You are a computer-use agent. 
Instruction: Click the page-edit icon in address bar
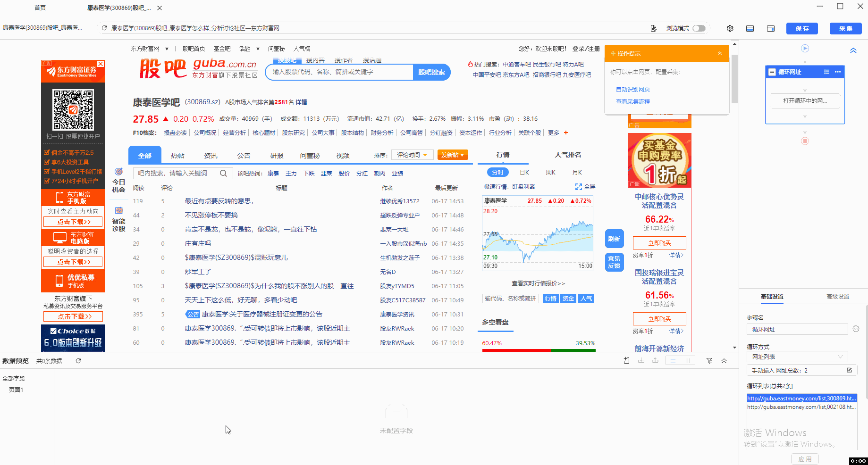[x=653, y=28]
